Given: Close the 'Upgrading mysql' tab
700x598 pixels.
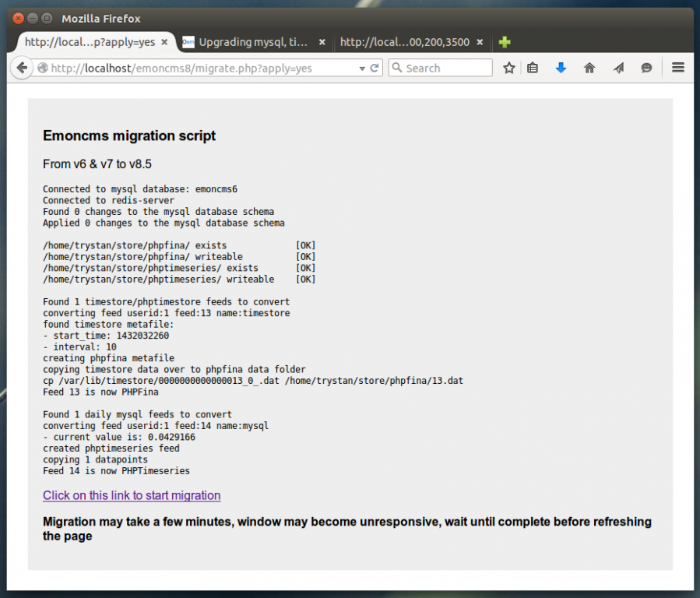Looking at the screenshot, I should [322, 42].
